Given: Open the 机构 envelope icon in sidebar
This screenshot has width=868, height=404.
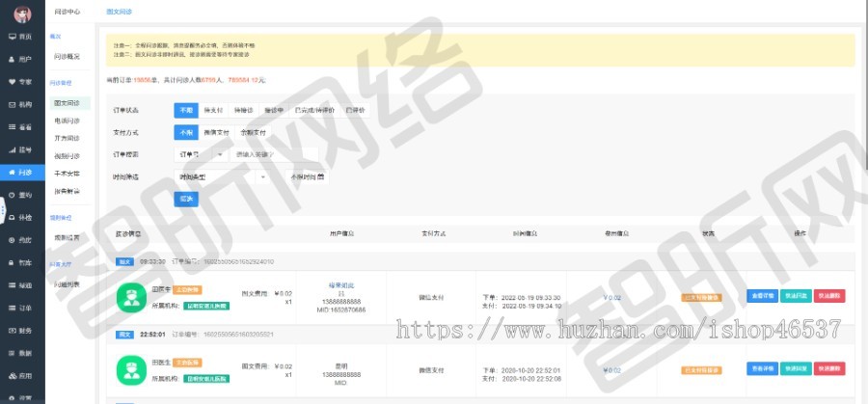Looking at the screenshot, I should click(x=12, y=104).
